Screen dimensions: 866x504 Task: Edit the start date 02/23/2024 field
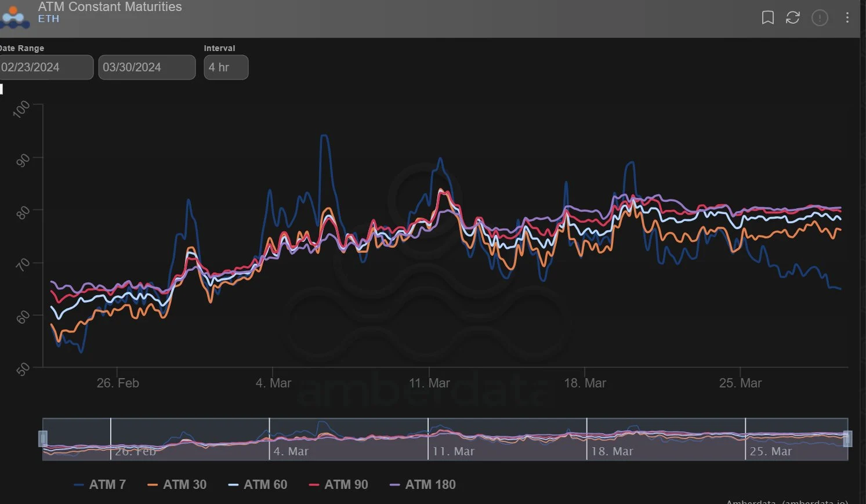(x=46, y=67)
